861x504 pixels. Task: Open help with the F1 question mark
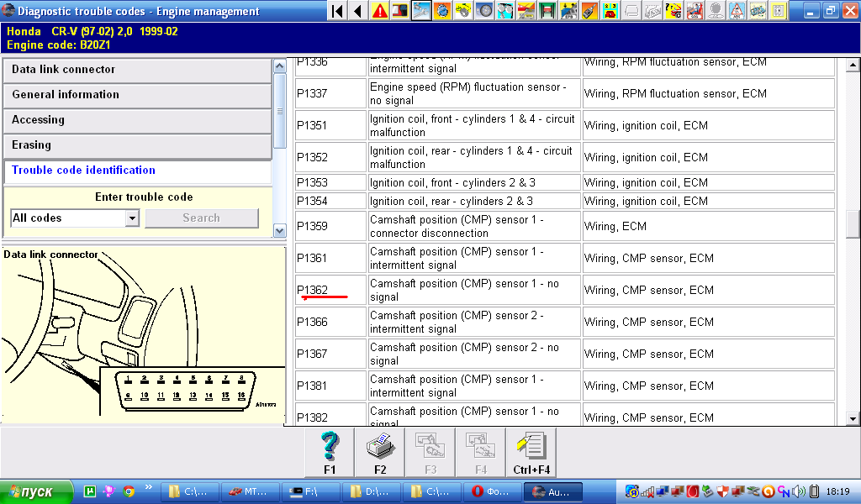click(x=330, y=453)
